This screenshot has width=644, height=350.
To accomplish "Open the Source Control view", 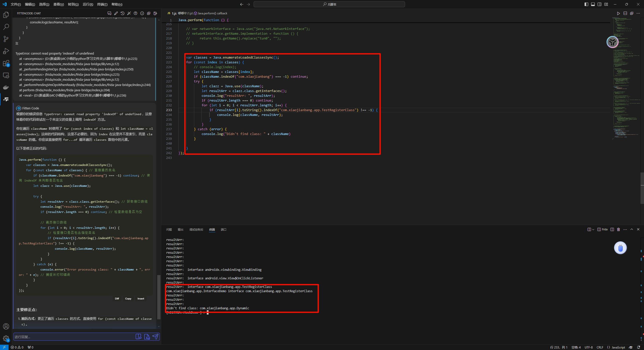I will pyautogui.click(x=6, y=39).
